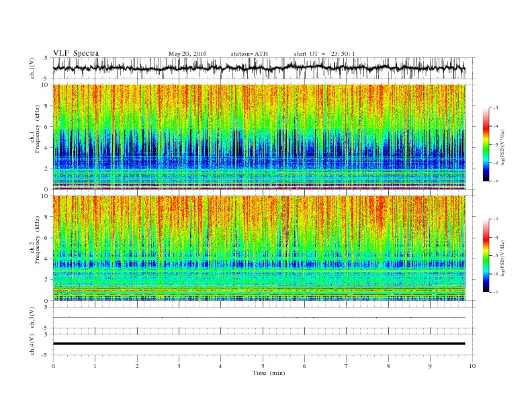Viewport: 532px width, 411px height.
Task: Click the ch.1 Frequency (kHz) axis label
Action: point(35,129)
